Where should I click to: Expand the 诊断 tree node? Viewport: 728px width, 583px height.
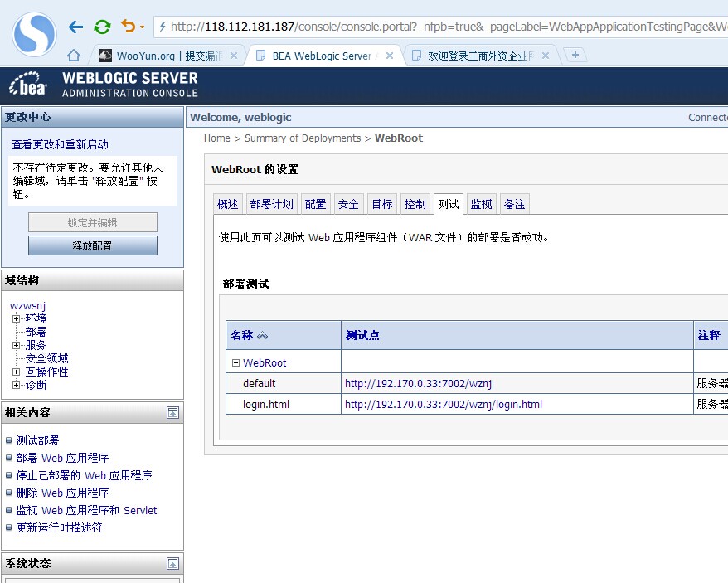click(x=17, y=385)
